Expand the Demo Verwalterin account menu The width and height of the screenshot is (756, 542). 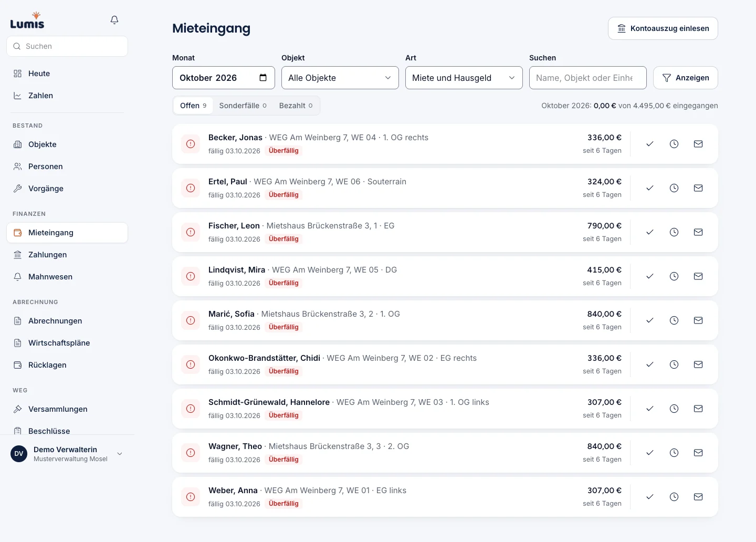(67, 454)
